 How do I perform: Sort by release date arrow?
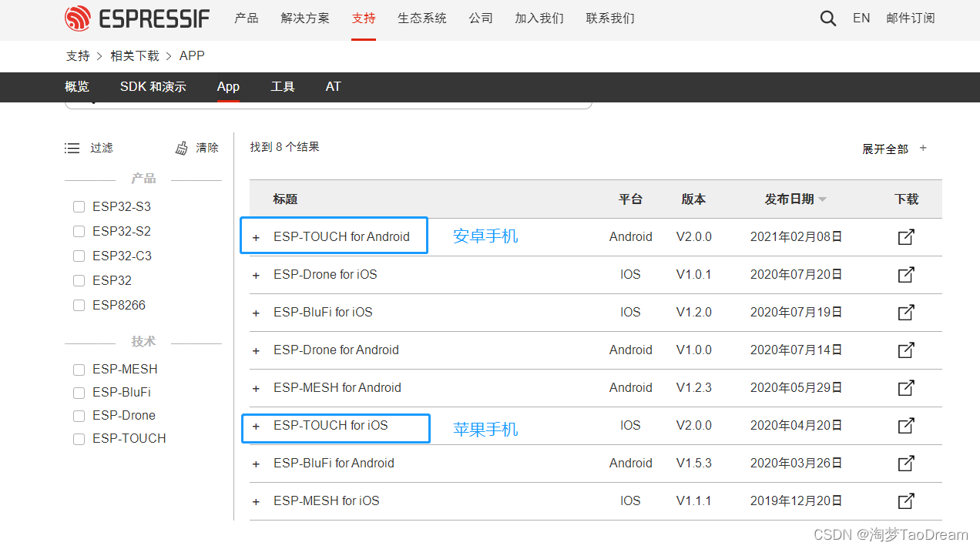click(x=823, y=199)
